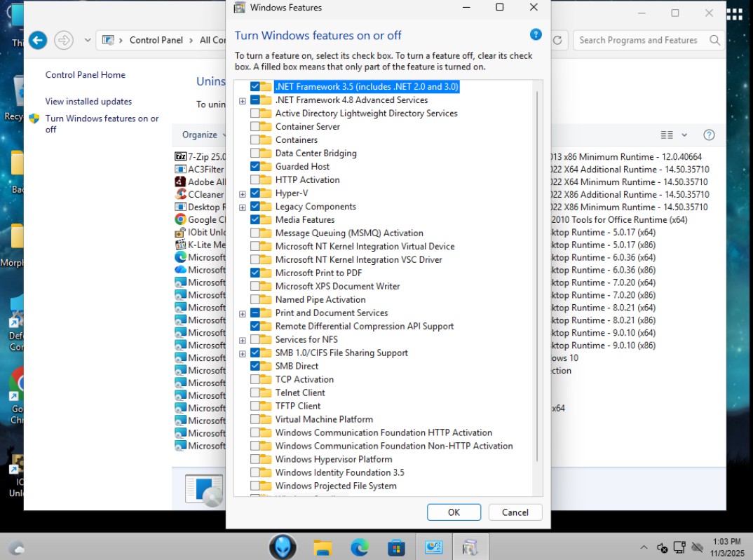Uncheck the Hyper-V feature checkbox
753x560 pixels.
click(255, 193)
